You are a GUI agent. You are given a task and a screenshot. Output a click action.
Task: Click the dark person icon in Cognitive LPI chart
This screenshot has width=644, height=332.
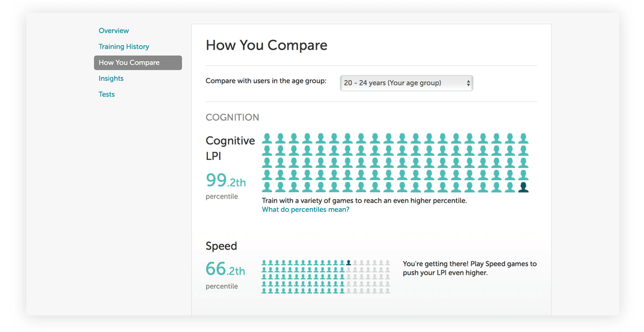(523, 186)
